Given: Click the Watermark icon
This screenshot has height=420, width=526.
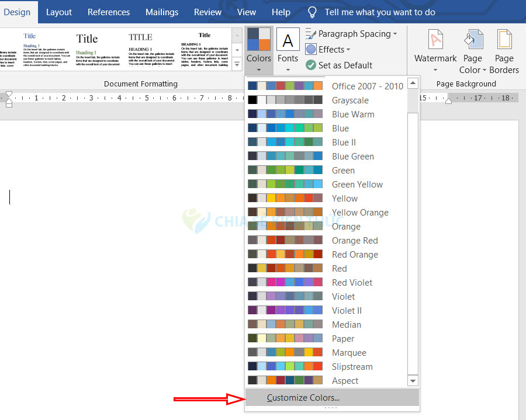Looking at the screenshot, I should pos(435,40).
